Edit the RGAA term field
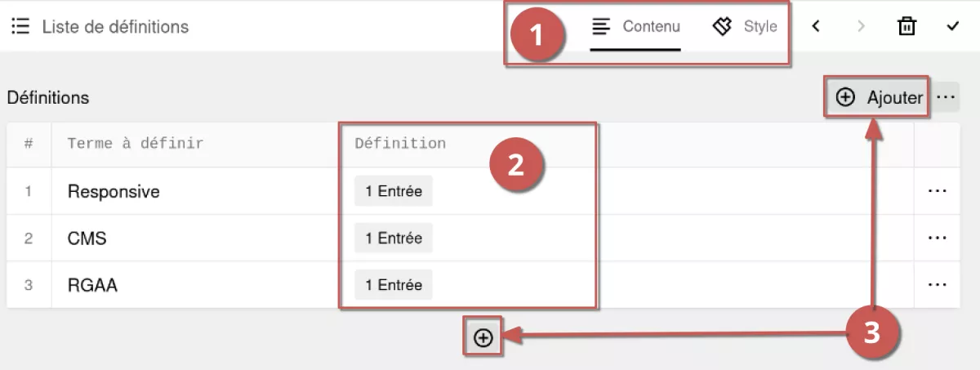This screenshot has width=980, height=370. (196, 284)
